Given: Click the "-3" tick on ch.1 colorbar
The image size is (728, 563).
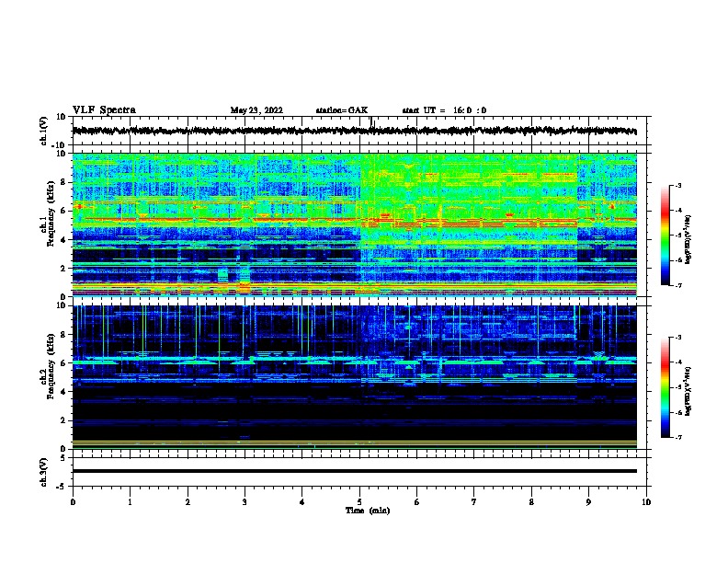Looking at the screenshot, I should click(678, 186).
